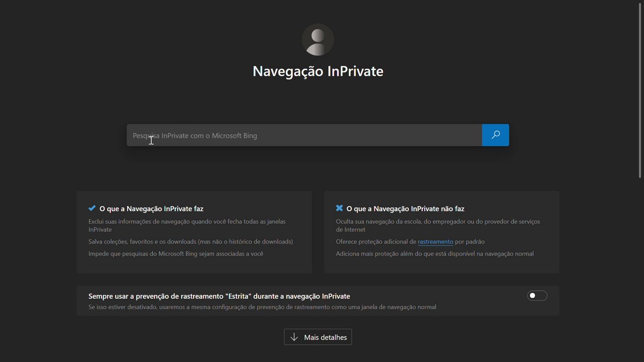Click the InPrivate profile avatar icon
This screenshot has height=362, width=644.
[x=318, y=40]
